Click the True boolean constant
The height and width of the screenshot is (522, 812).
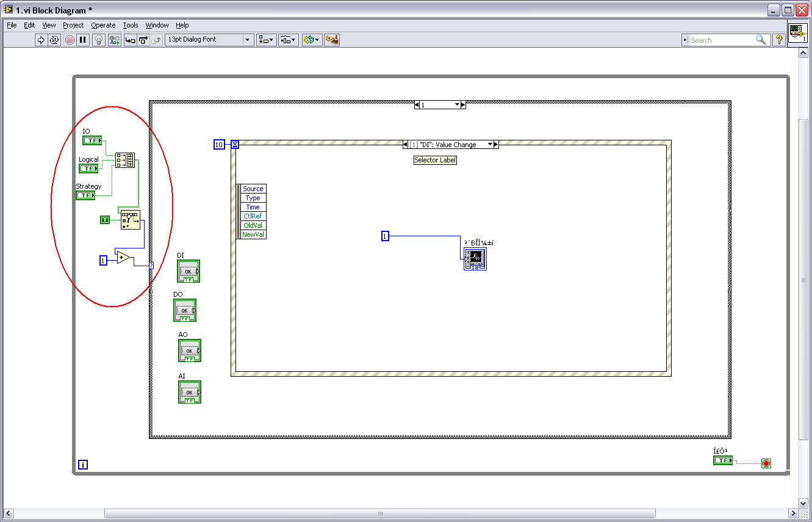(105, 219)
